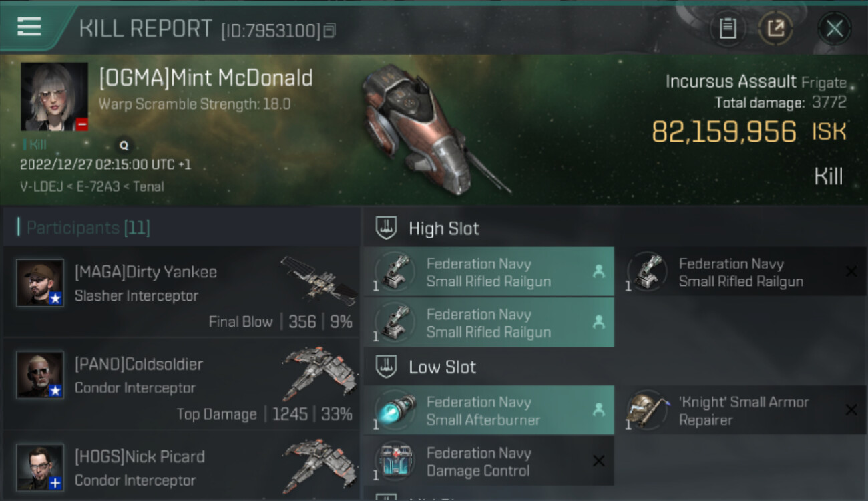Copy the kill report ID icon
The width and height of the screenshot is (868, 501).
click(x=329, y=31)
